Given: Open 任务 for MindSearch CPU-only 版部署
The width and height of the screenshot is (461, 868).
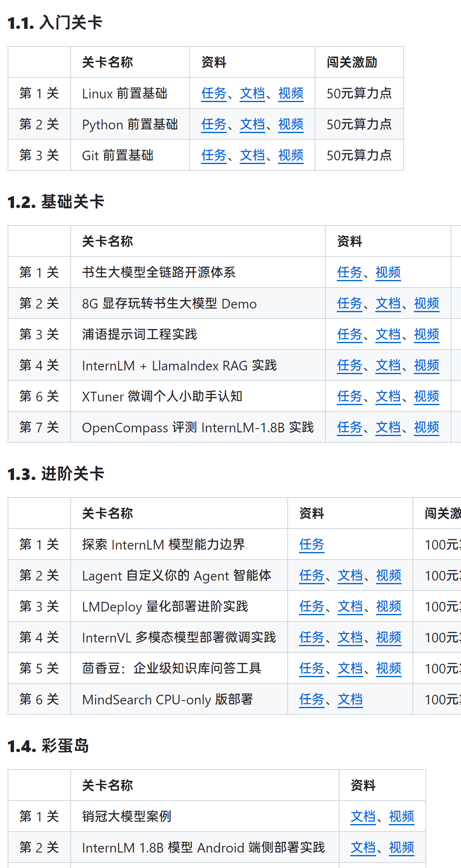Looking at the screenshot, I should (312, 699).
